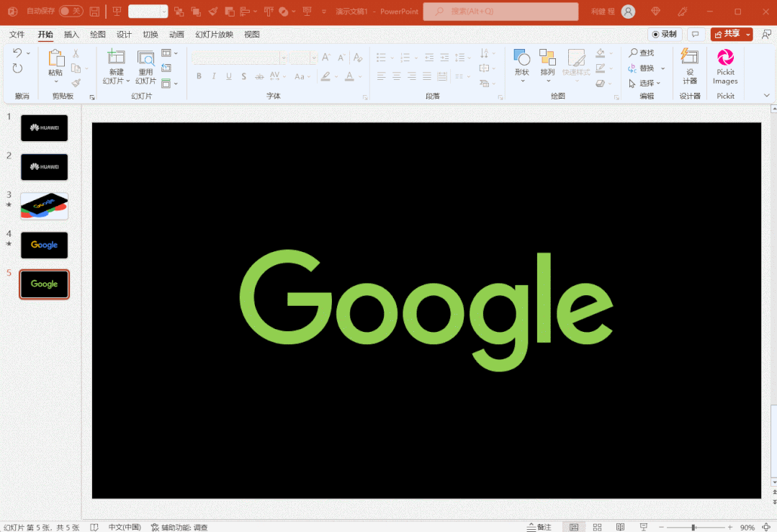Click text highlight color swatch
Screen dimensions: 777x532
pos(325,77)
